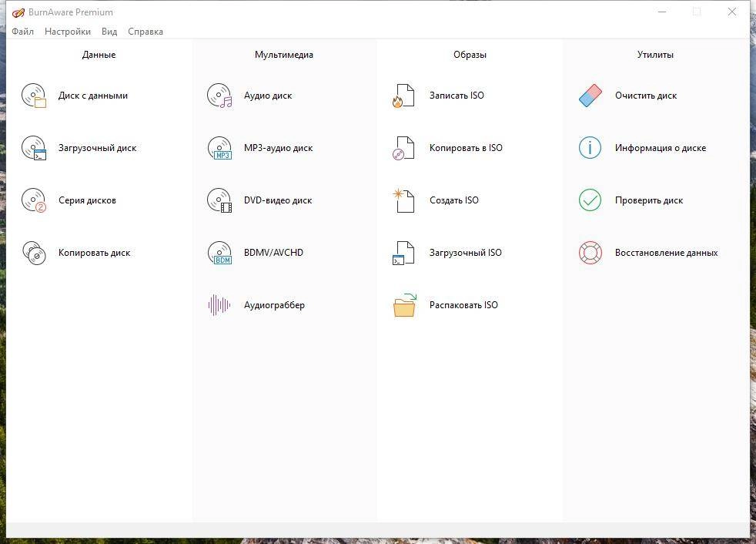Open 'MP3-аудио диск' label
Image resolution: width=756 pixels, height=544 pixels.
[278, 148]
